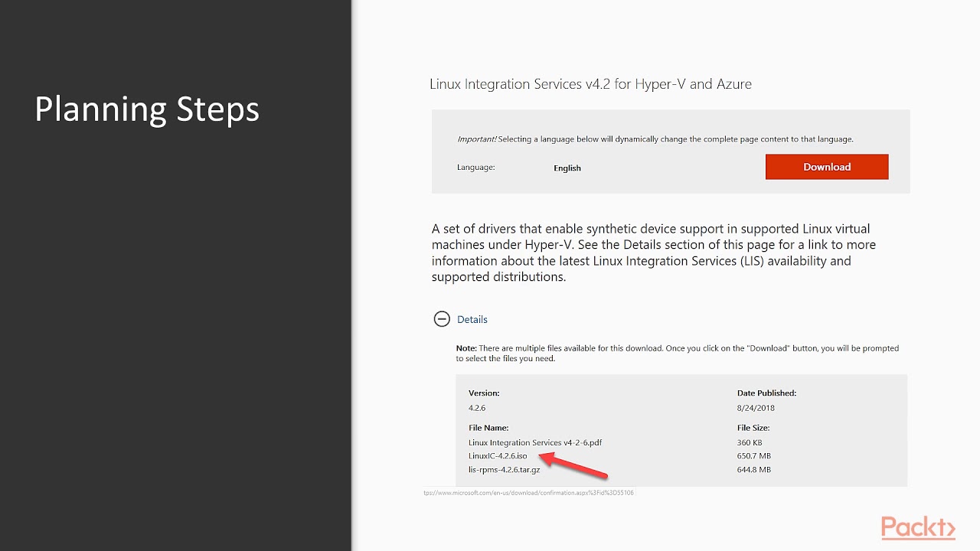Click the published date 8/24/2018
Image resolution: width=980 pixels, height=551 pixels.
[x=756, y=408]
